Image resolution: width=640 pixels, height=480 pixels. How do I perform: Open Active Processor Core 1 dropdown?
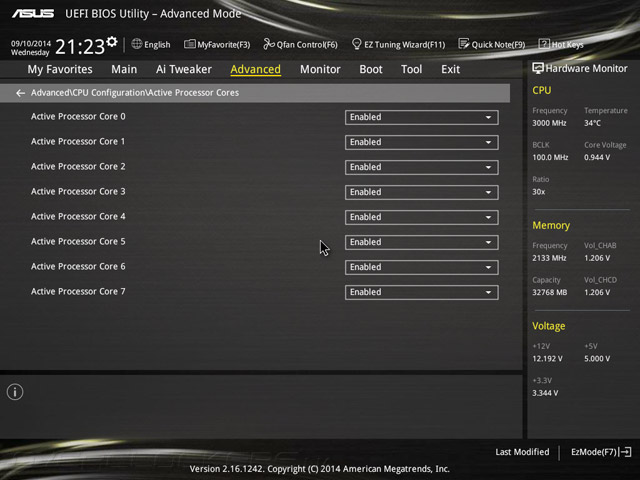[422, 142]
